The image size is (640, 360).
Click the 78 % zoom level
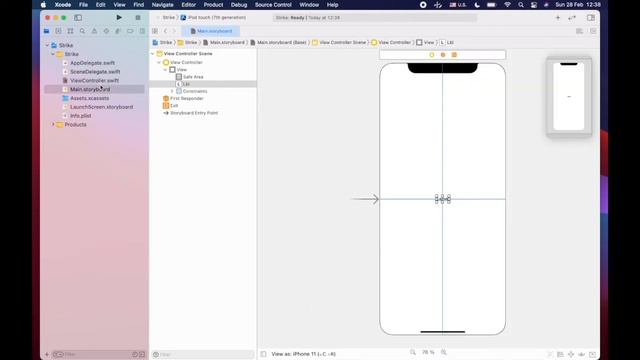428,352
